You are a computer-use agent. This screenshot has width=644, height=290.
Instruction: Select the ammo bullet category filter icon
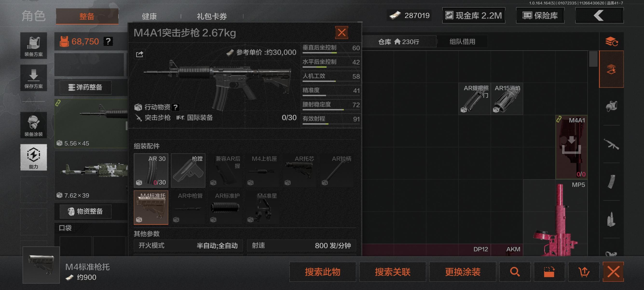click(611, 219)
